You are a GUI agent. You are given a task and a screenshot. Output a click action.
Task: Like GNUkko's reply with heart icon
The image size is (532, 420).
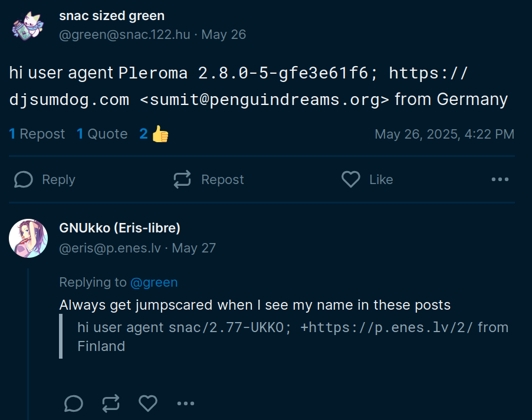pyautogui.click(x=148, y=403)
